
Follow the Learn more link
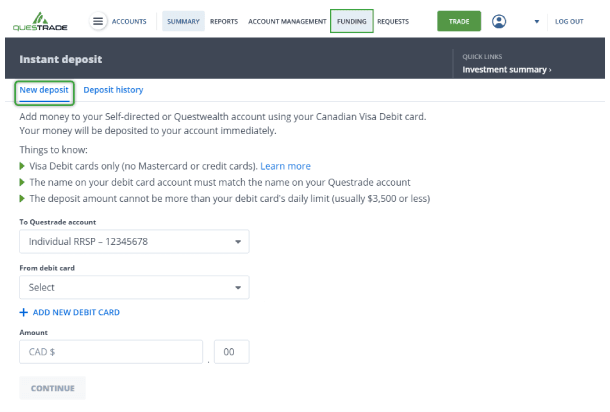pyautogui.click(x=286, y=166)
